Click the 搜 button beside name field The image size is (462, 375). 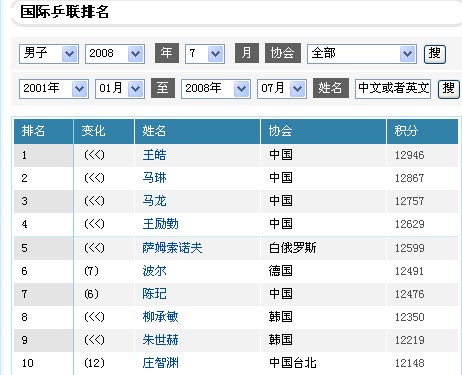pos(448,89)
